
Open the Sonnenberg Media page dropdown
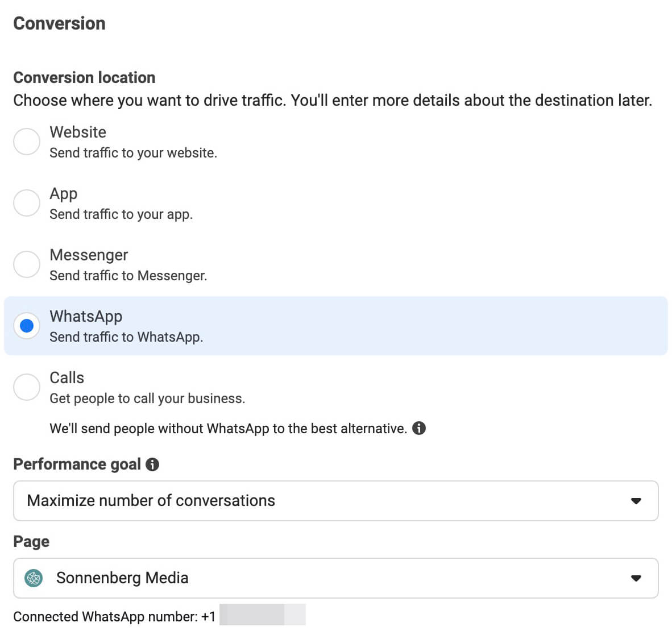(x=335, y=578)
